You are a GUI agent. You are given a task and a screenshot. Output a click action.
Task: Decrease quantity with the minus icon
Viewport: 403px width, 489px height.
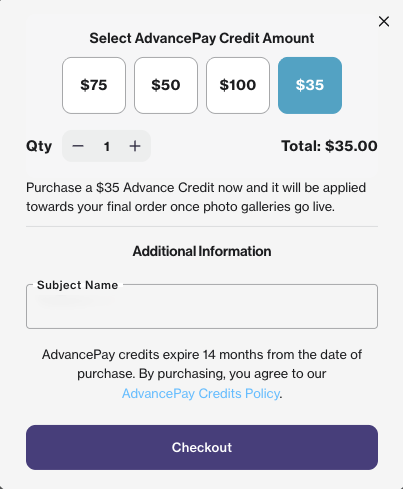coord(78,146)
